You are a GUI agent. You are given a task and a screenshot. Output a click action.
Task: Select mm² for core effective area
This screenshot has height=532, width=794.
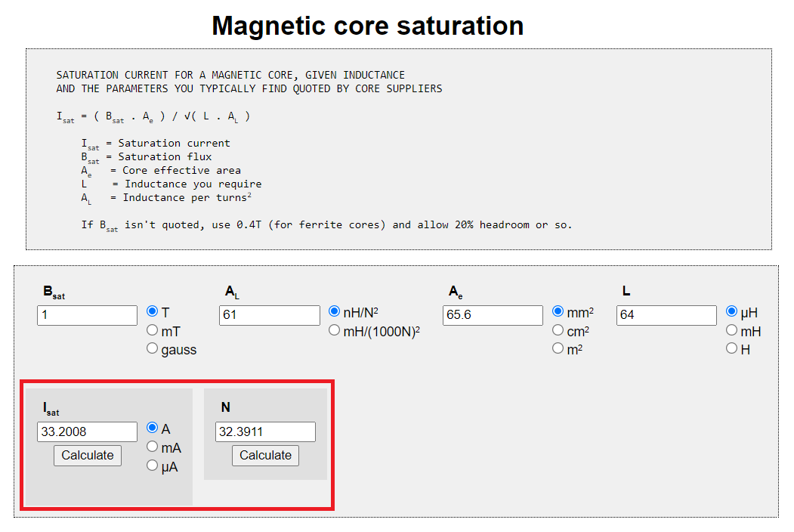pos(558,312)
